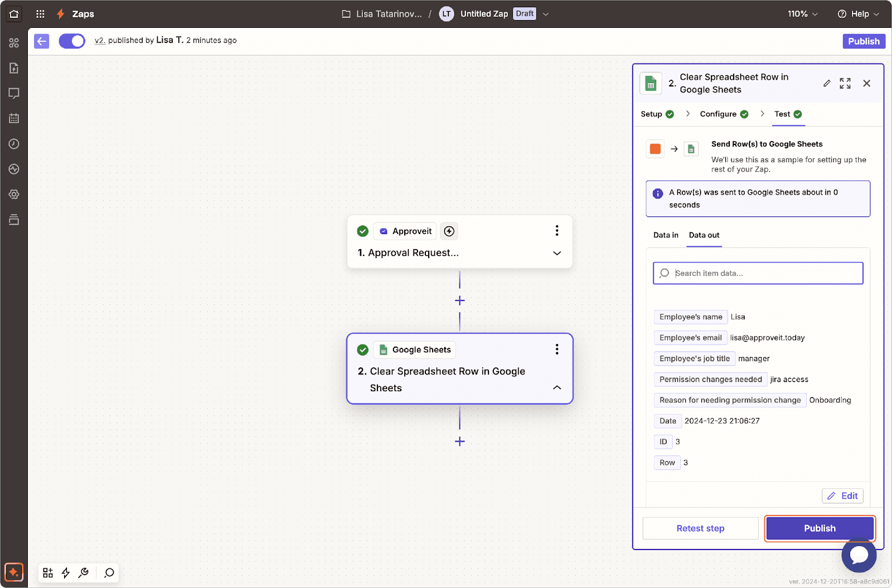892x588 pixels.
Task: Click the Untitled Zap title
Action: pyautogui.click(x=484, y=14)
